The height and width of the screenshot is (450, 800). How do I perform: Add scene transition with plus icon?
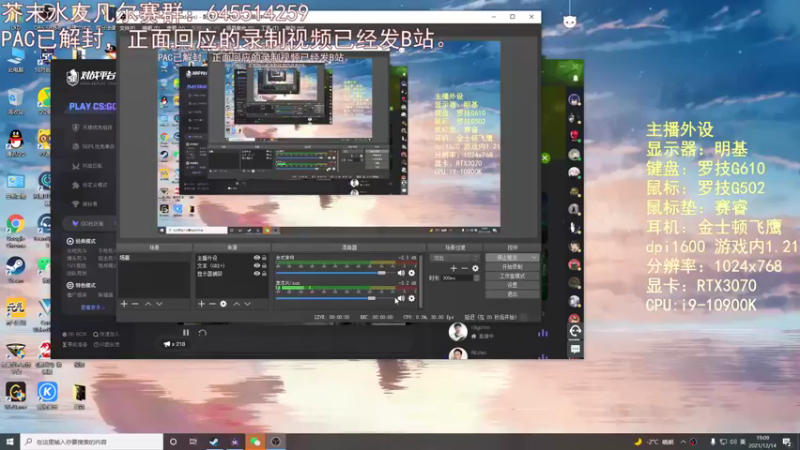[454, 268]
